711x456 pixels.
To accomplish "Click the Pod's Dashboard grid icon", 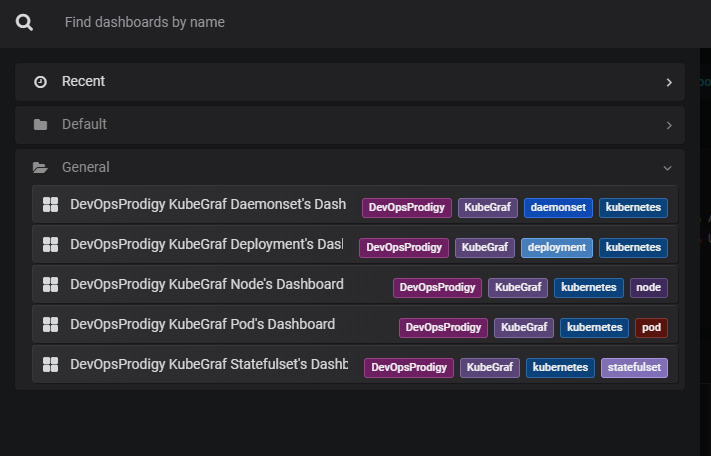I will pos(51,325).
